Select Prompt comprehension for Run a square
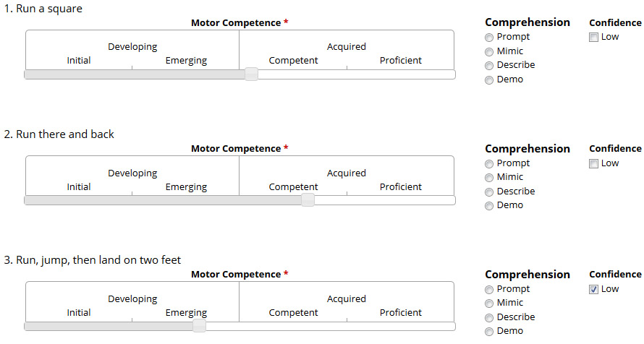 (488, 38)
